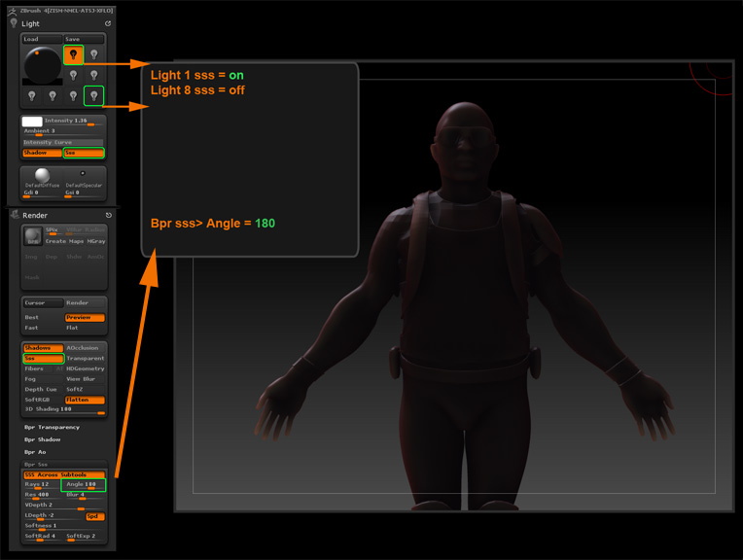
Task: Click the Render button
Action: tap(85, 302)
